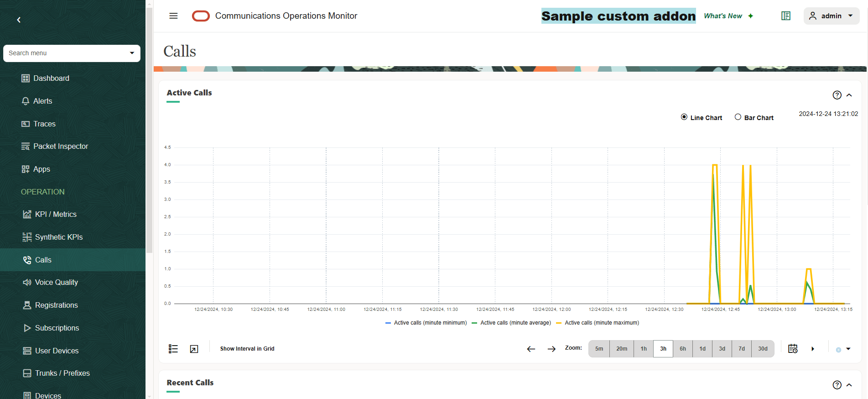
Task: Click the KPI / Metrics chart icon
Action: coord(27,214)
